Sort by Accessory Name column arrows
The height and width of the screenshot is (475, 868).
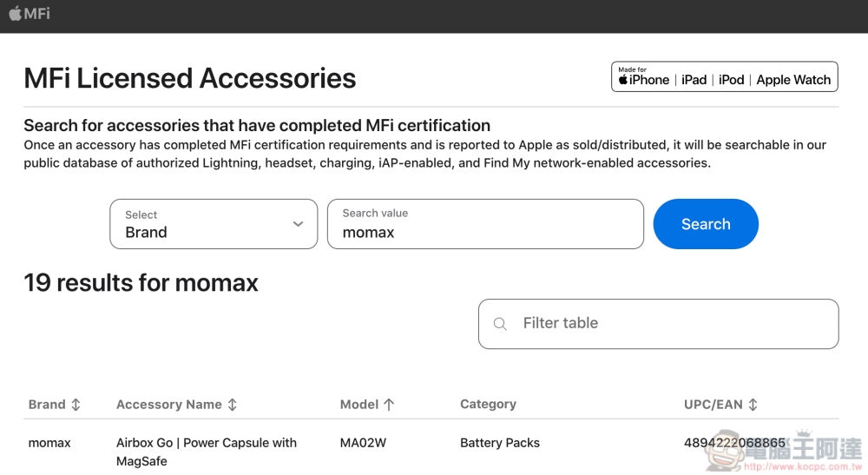point(233,405)
